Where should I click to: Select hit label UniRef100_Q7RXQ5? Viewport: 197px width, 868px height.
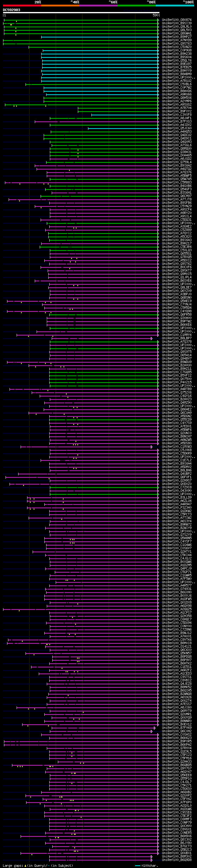(x=177, y=257)
